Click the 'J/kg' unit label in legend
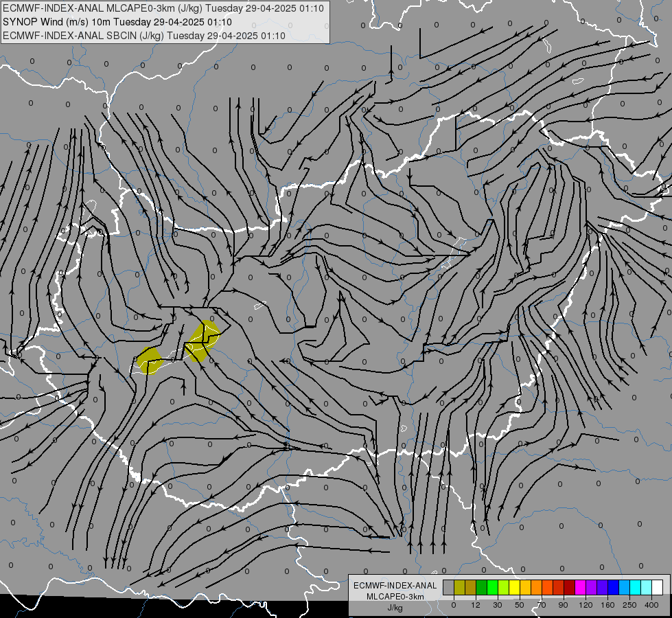The image size is (672, 618). point(395,608)
